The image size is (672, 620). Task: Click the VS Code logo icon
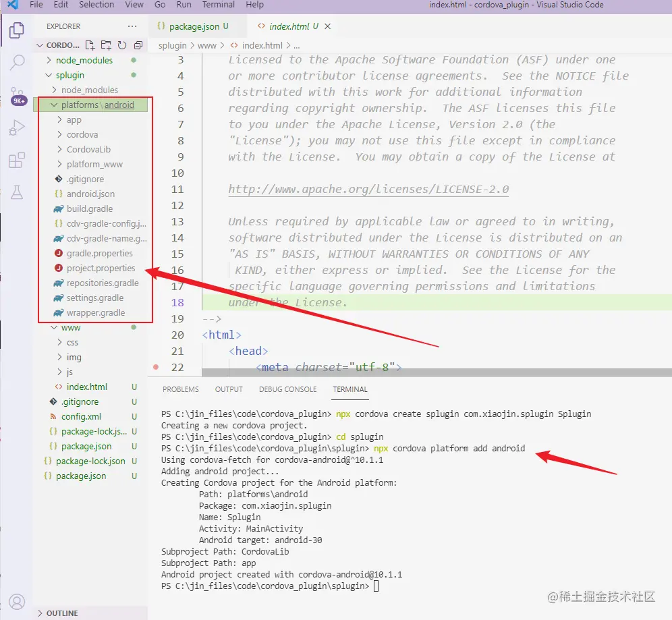click(x=13, y=5)
